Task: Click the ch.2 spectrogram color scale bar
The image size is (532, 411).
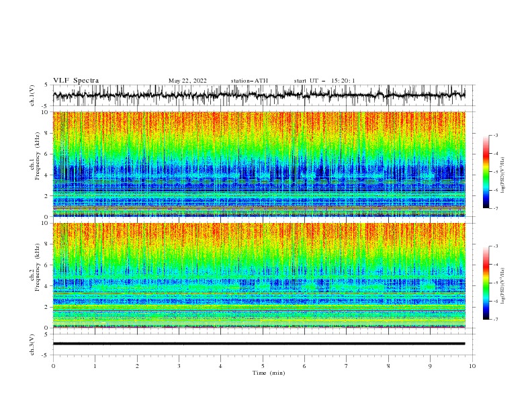Action: pyautogui.click(x=486, y=283)
